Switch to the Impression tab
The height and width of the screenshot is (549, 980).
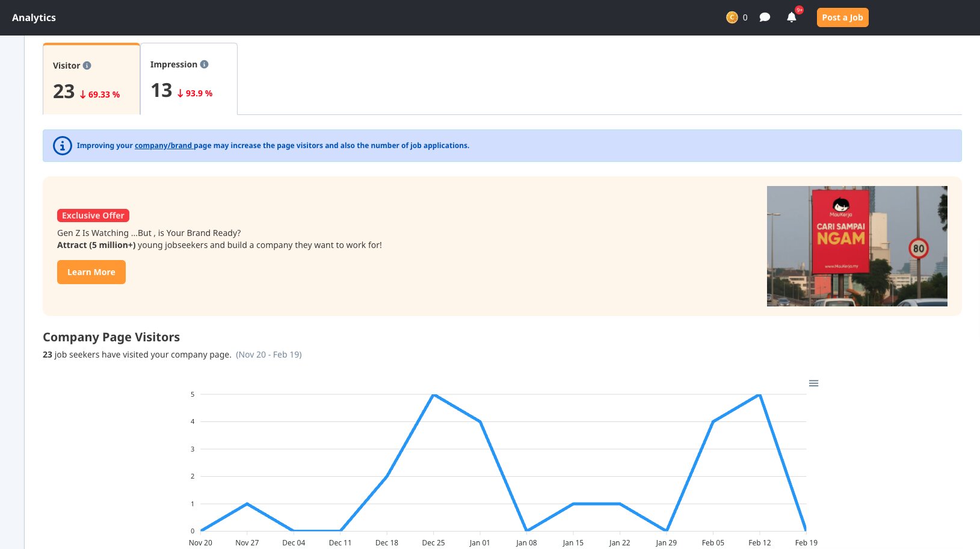(x=189, y=79)
